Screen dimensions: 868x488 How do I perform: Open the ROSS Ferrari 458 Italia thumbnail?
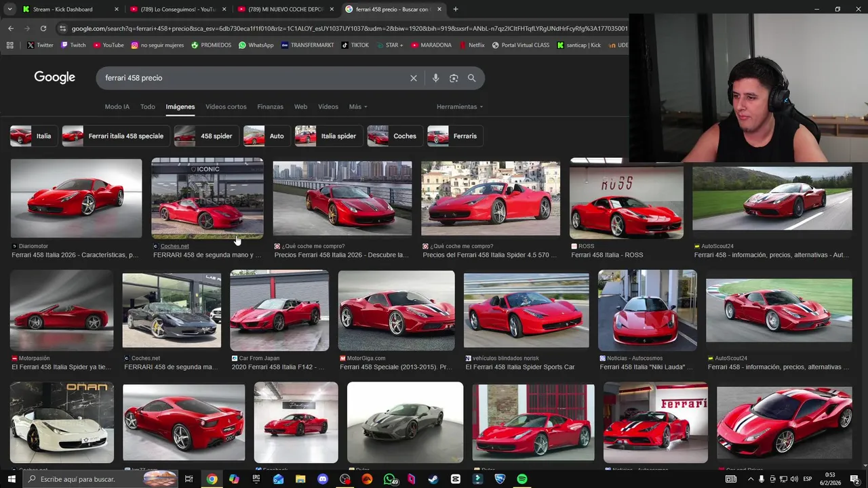[627, 200]
